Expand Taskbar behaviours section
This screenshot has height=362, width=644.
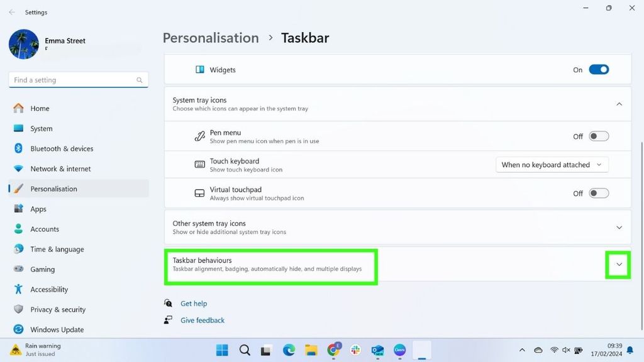point(618,265)
